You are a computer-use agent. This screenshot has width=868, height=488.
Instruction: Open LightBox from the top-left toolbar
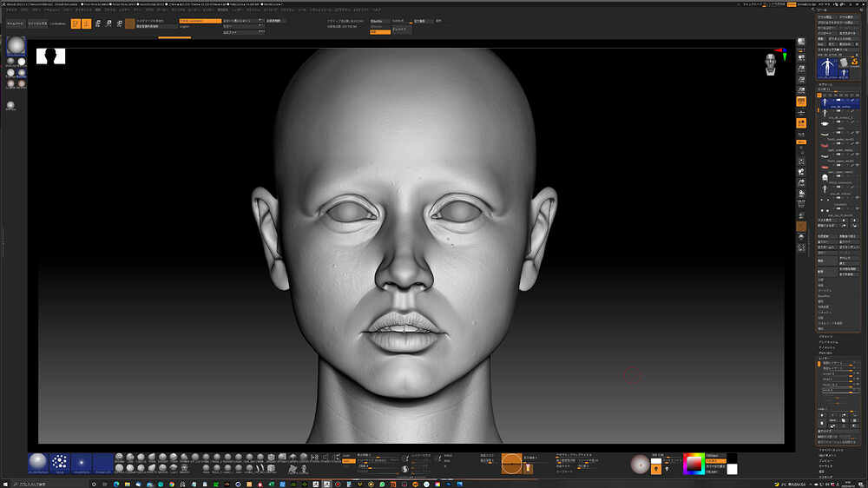[x=37, y=23]
